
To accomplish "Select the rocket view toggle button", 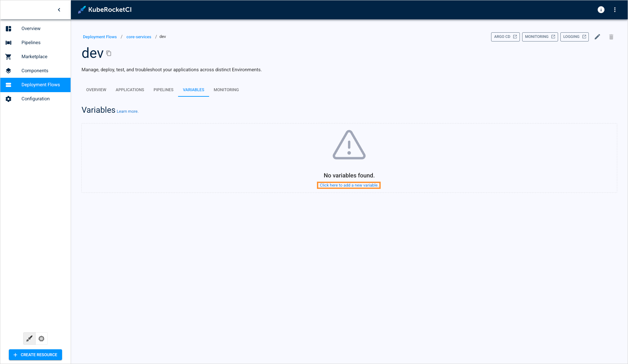I will click(x=29, y=339).
